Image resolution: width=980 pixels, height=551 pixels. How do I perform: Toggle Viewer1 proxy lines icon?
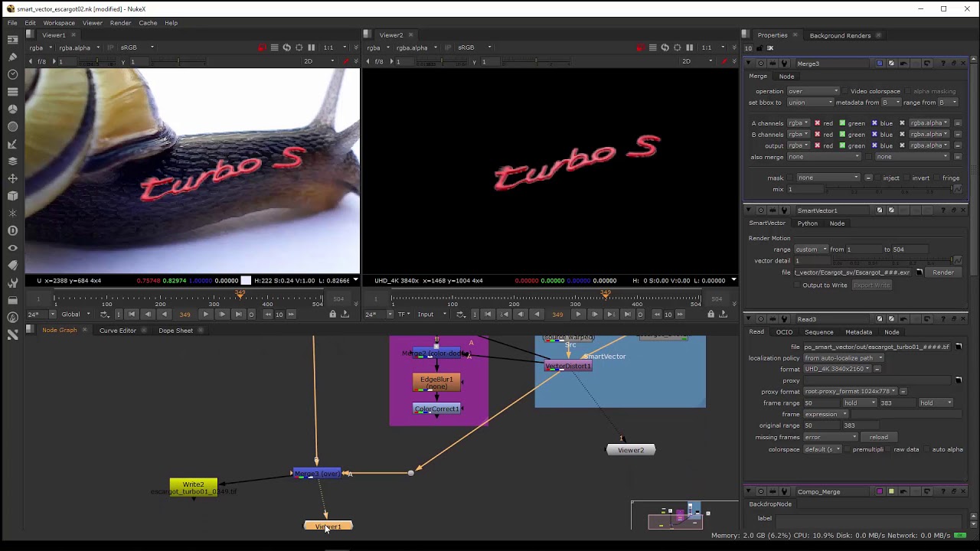click(274, 47)
